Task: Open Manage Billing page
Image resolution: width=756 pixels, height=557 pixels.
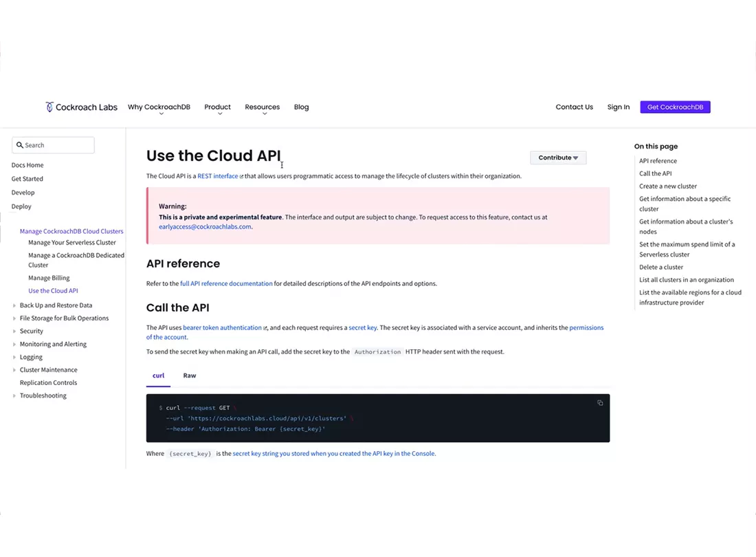Action: point(49,278)
